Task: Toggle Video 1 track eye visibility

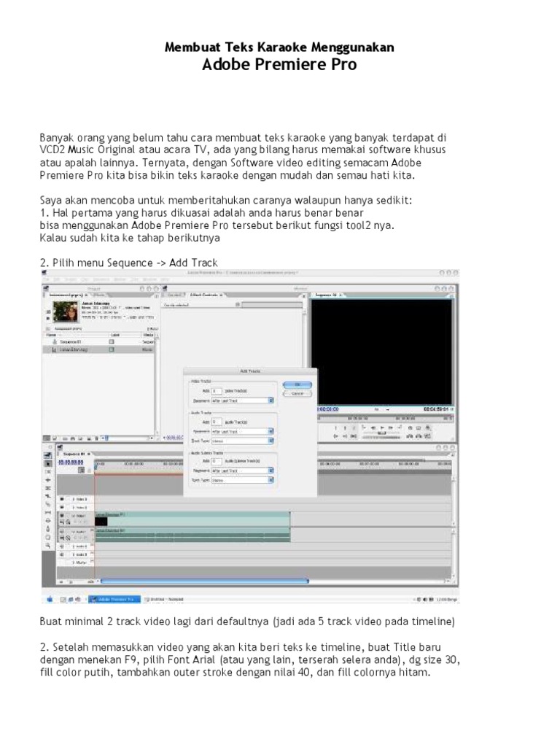Action: click(x=62, y=516)
